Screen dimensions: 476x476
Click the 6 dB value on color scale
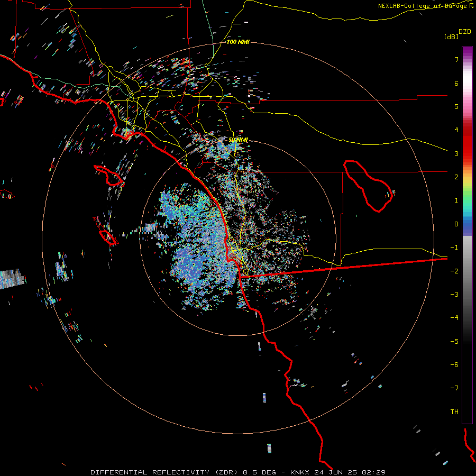click(456, 83)
